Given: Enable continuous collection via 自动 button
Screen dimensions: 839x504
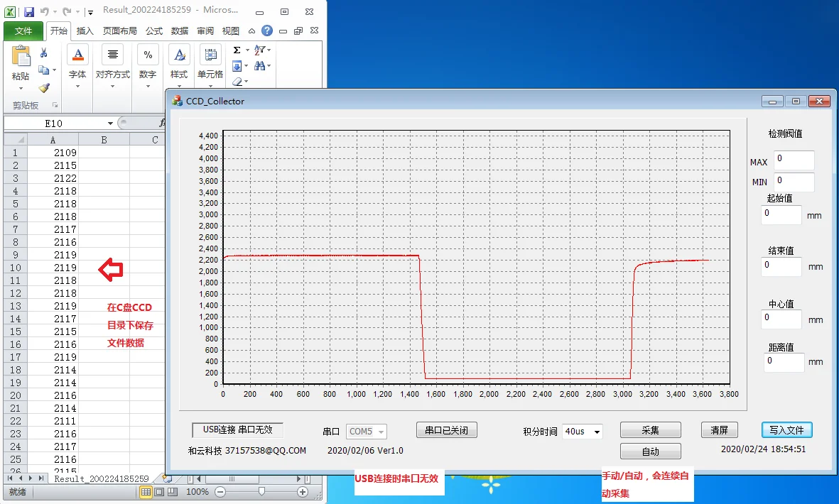Looking at the screenshot, I should pos(650,451).
